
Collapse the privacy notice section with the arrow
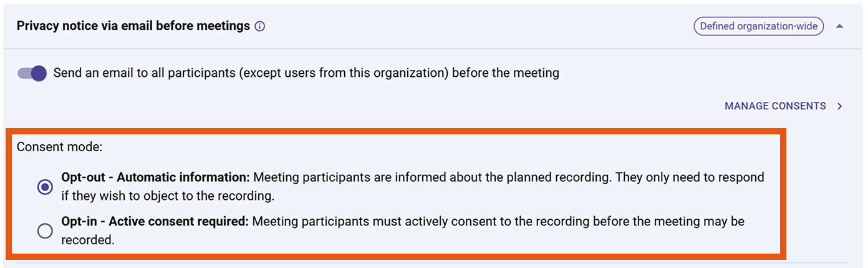(x=839, y=26)
